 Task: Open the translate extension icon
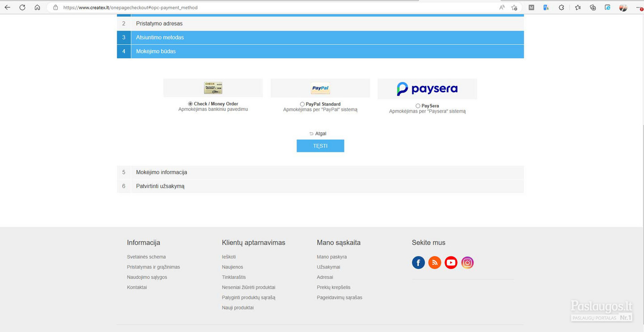click(546, 8)
